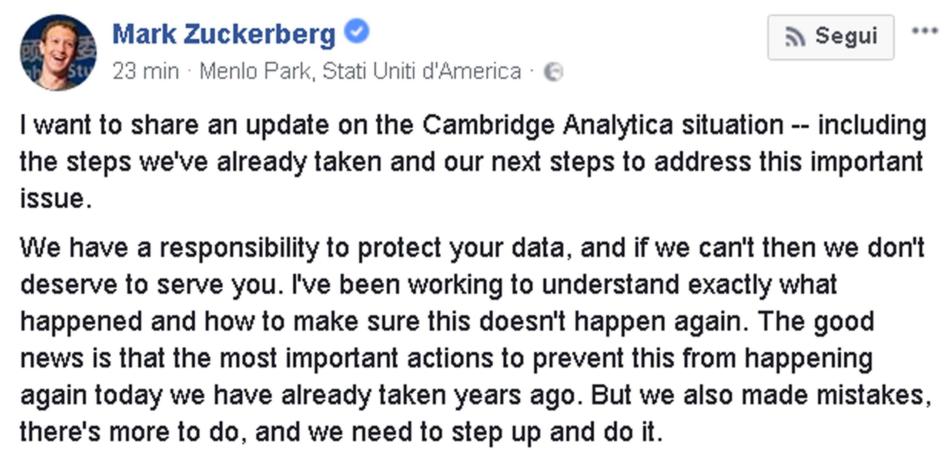Click the last line 'there's more to do'
This screenshot has height=450, width=950.
click(x=134, y=432)
